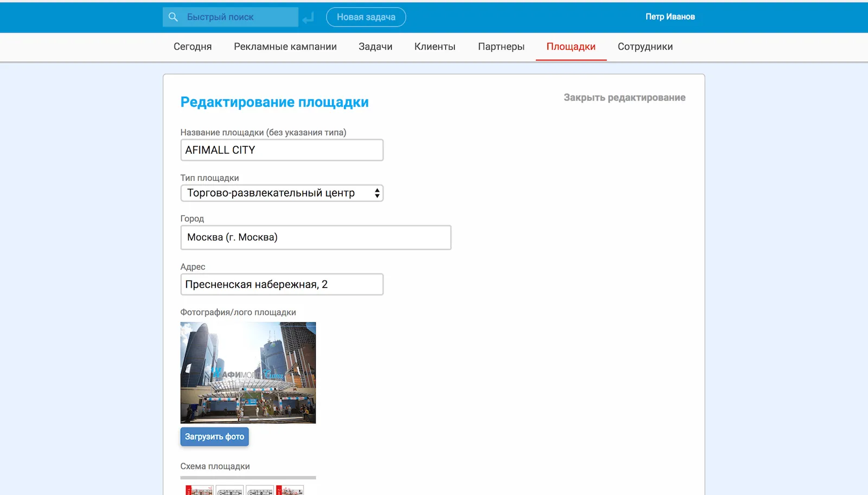
Task: Click the Город field with Москва
Action: (x=315, y=238)
